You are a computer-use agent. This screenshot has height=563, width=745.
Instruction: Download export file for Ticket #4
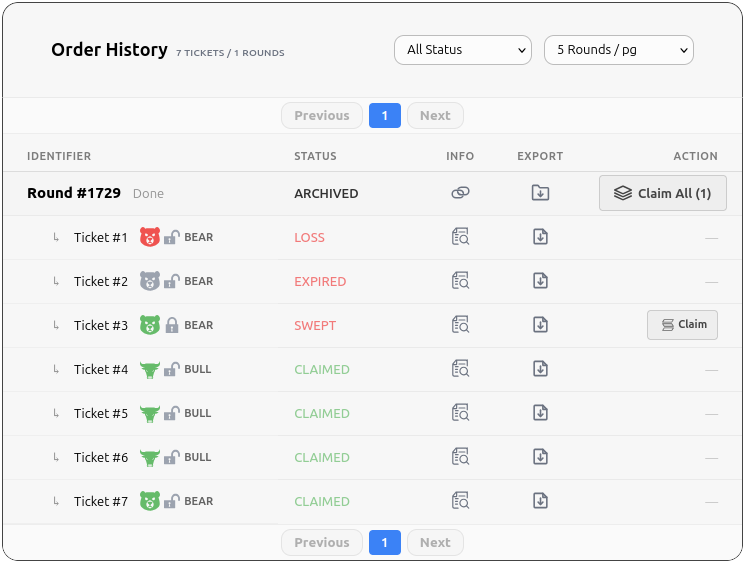(x=540, y=369)
